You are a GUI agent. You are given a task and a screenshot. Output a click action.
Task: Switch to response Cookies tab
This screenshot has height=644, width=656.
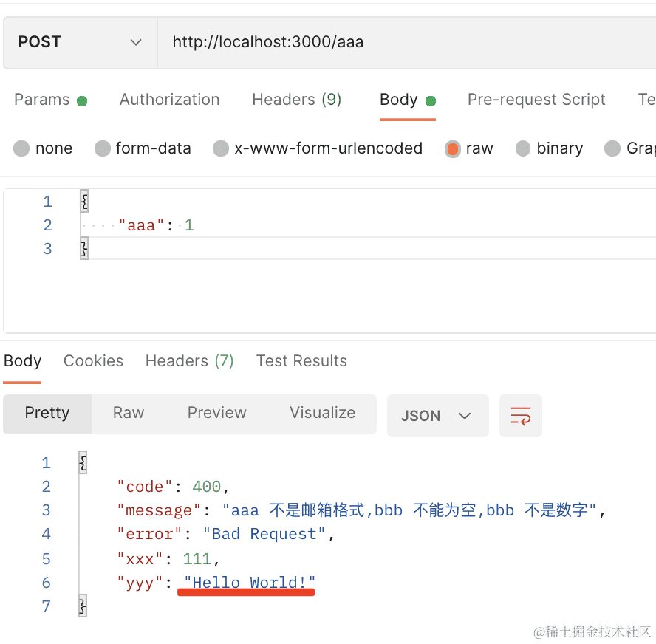pyautogui.click(x=93, y=361)
